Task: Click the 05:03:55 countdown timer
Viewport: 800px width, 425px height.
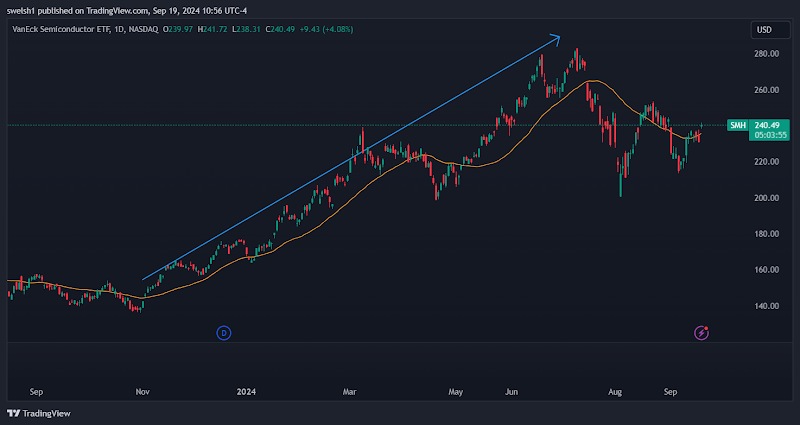Action: click(x=769, y=135)
